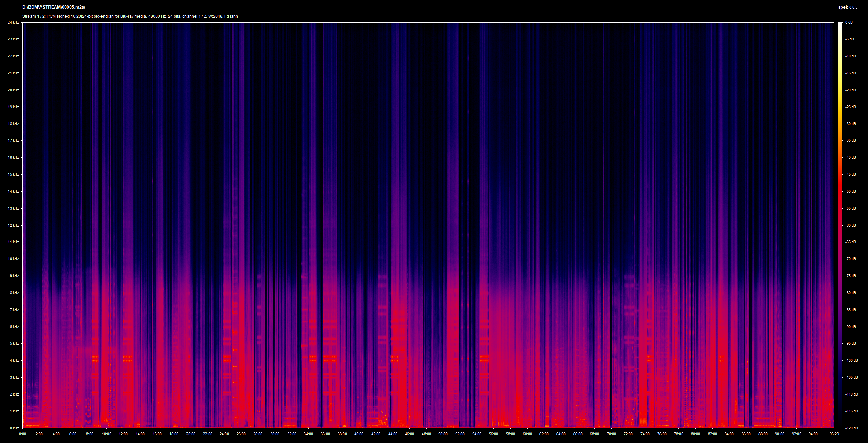
Task: Click the 64:00 time axis label
Action: click(x=561, y=434)
